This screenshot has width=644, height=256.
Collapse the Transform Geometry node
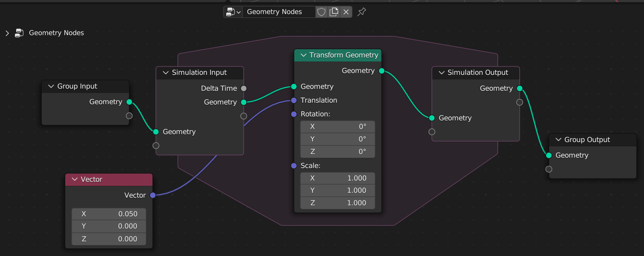[x=303, y=55]
